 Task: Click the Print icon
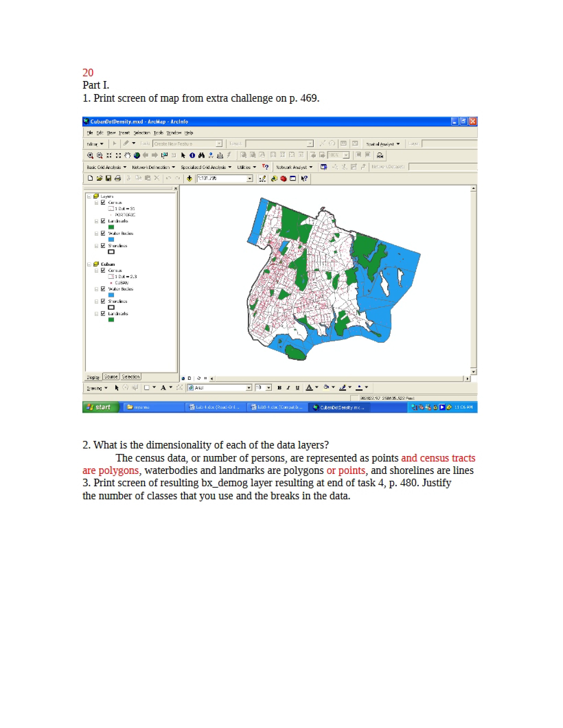tap(118, 178)
